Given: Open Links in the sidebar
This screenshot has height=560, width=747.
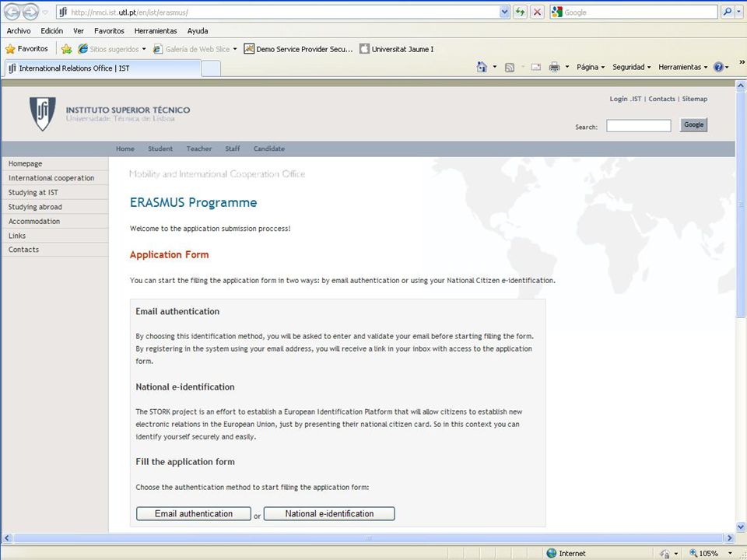Looking at the screenshot, I should pyautogui.click(x=54, y=235).
